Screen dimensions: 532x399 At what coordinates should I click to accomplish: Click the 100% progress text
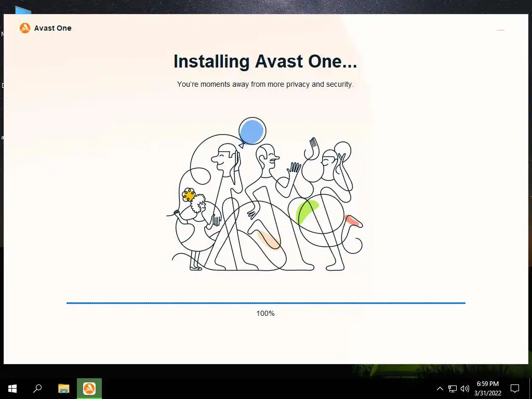(265, 313)
